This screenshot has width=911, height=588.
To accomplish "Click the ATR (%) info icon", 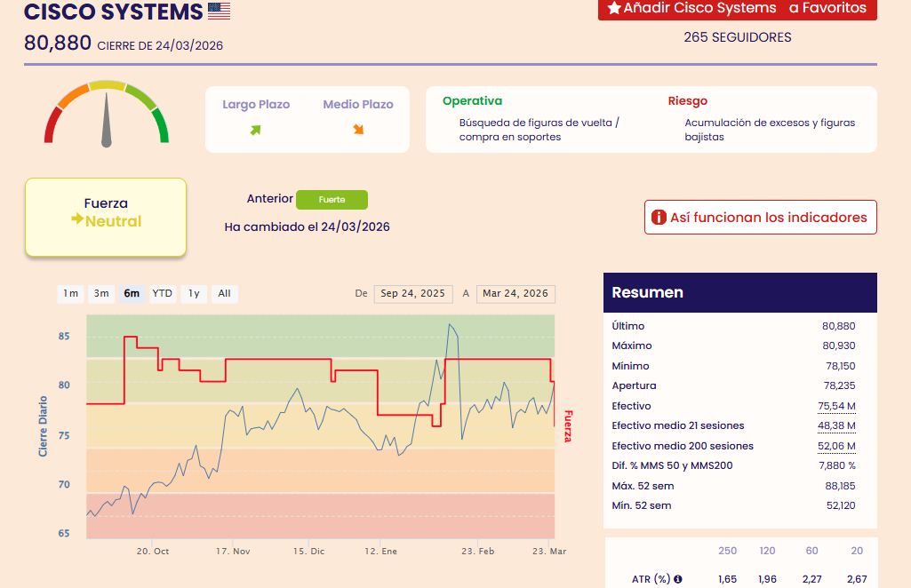I will pos(678,579).
